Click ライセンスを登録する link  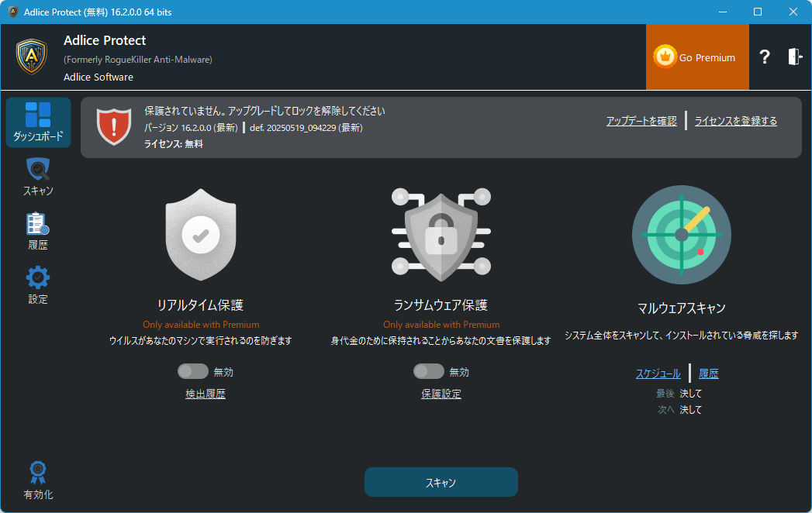pyautogui.click(x=735, y=121)
